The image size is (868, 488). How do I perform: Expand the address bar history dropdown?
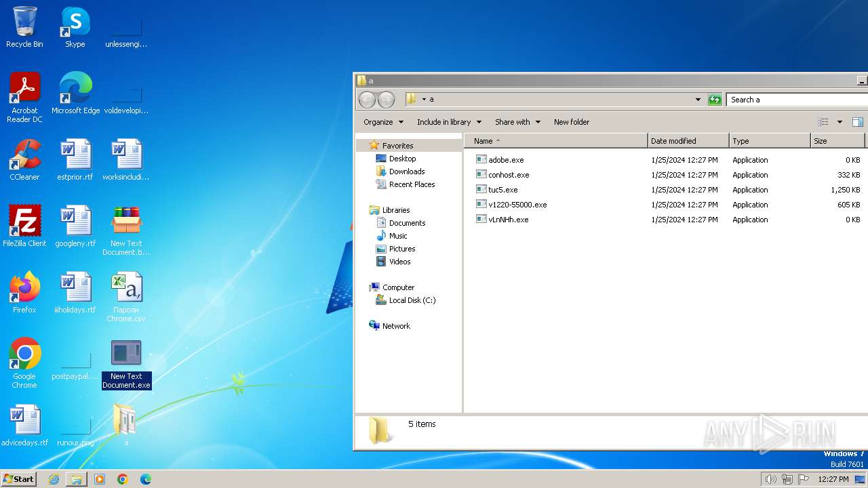[698, 100]
